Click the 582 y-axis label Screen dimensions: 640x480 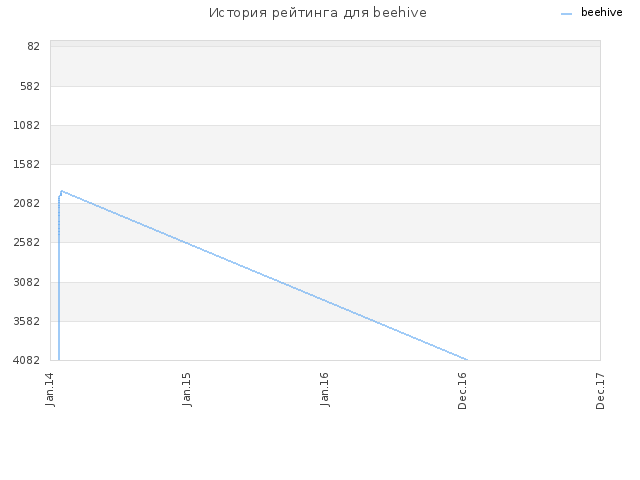tap(30, 86)
